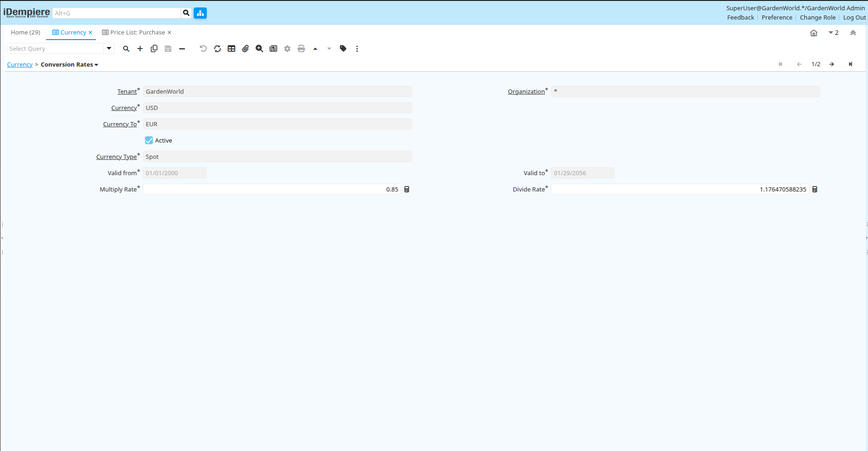
Task: Click the label tag toolbar icon
Action: point(343,48)
